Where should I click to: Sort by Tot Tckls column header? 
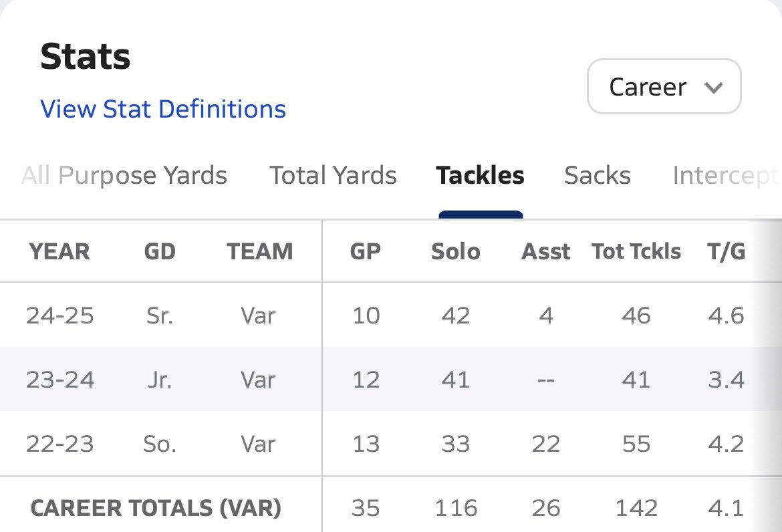[x=636, y=251]
